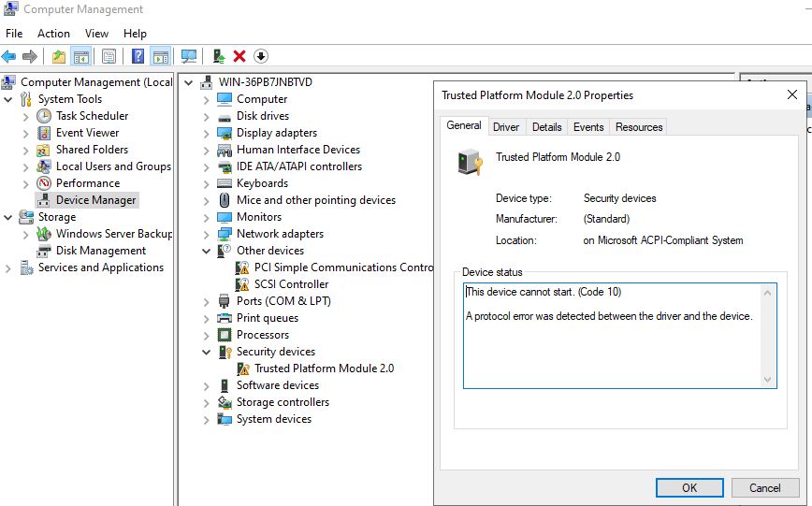This screenshot has width=812, height=506.
Task: Open the Events tab
Action: 588,127
